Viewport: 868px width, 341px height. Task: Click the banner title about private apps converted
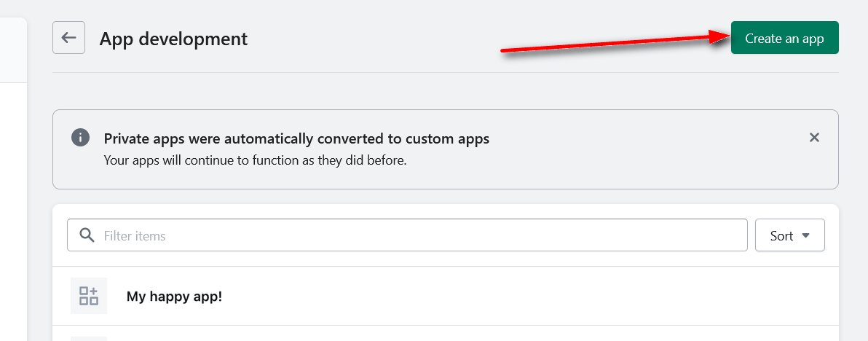(296, 138)
